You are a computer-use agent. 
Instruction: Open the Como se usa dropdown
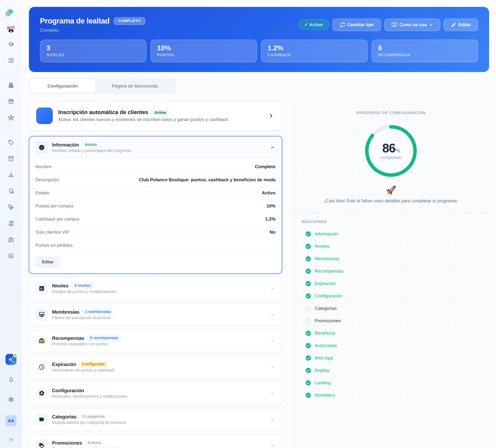[412, 25]
